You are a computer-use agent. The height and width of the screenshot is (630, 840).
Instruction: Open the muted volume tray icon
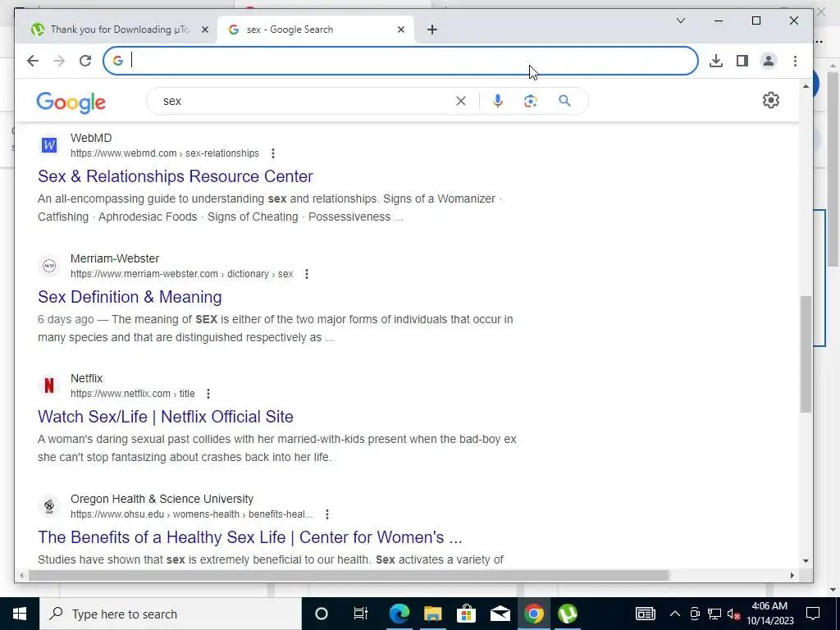[734, 614]
